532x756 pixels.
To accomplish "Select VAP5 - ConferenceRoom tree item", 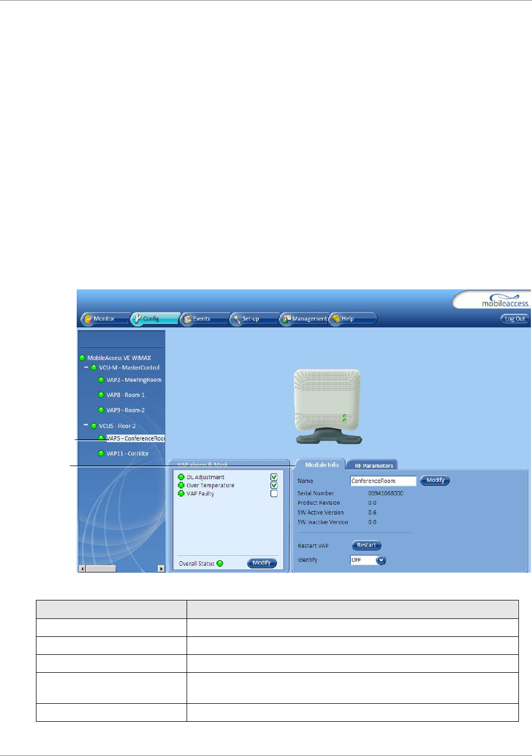I will [135, 438].
